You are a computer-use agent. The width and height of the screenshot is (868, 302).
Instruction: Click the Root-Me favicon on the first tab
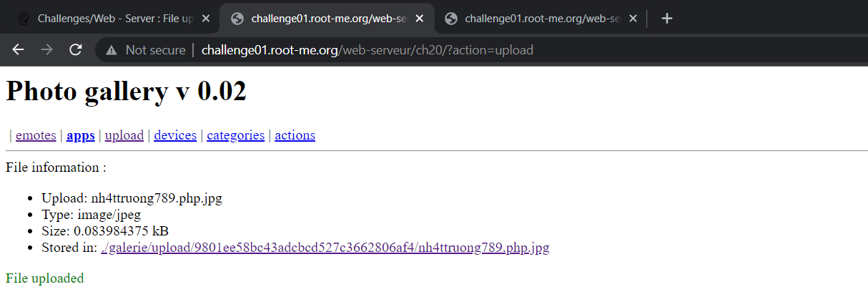coord(24,19)
